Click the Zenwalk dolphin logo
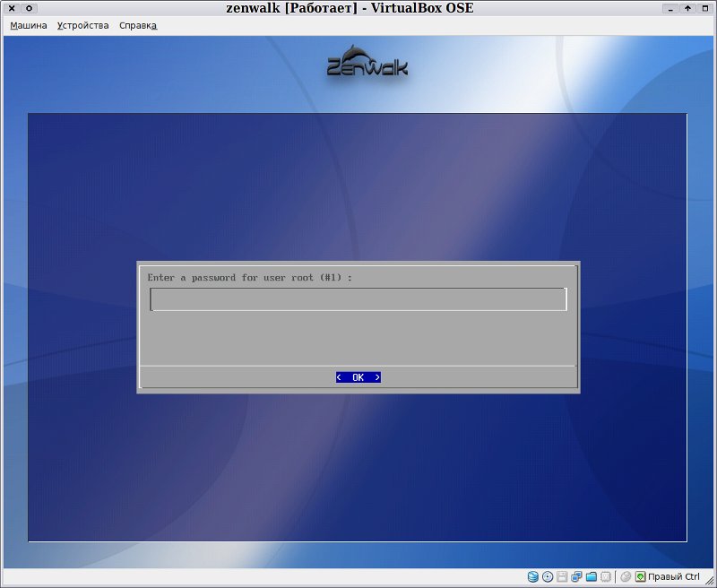 (367, 61)
